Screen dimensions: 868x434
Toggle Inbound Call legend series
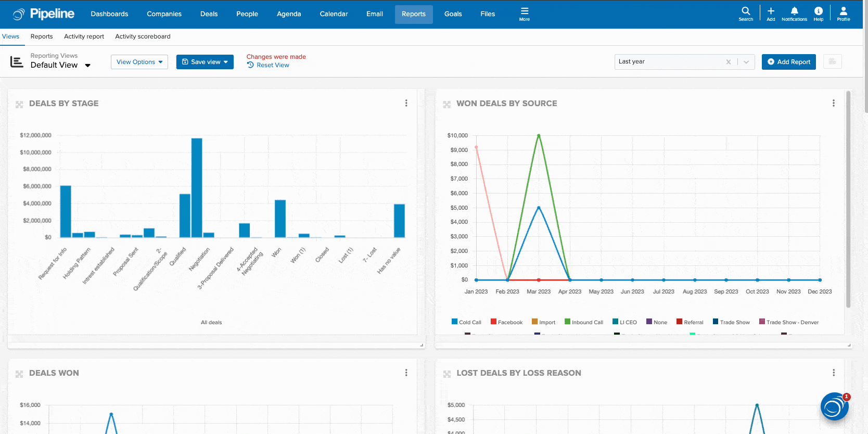click(x=583, y=322)
